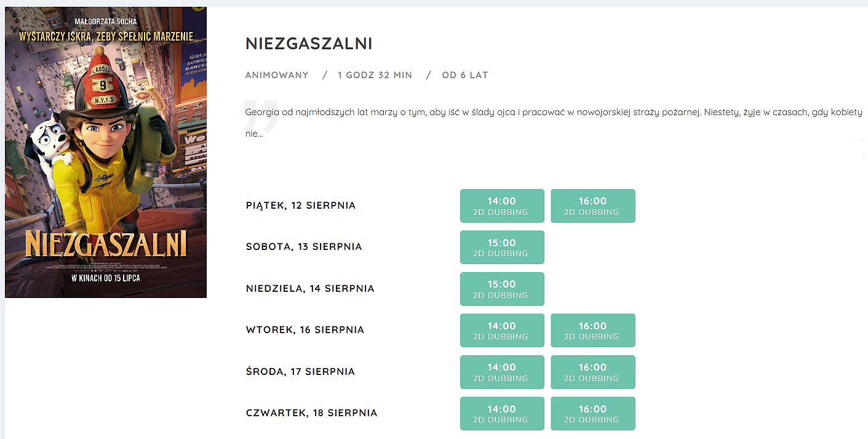Click the PIĄTEK, 12 SIERPNIA date label
Image resolution: width=868 pixels, height=439 pixels.
301,206
